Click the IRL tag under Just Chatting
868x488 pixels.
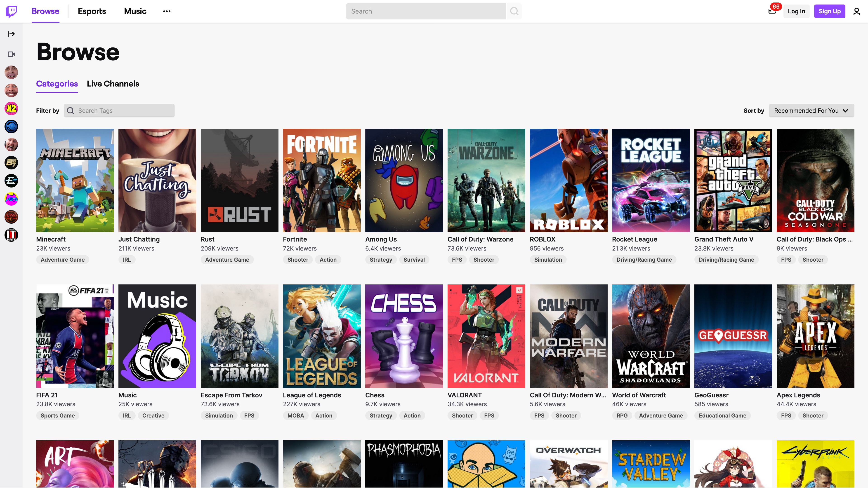pos(127,260)
